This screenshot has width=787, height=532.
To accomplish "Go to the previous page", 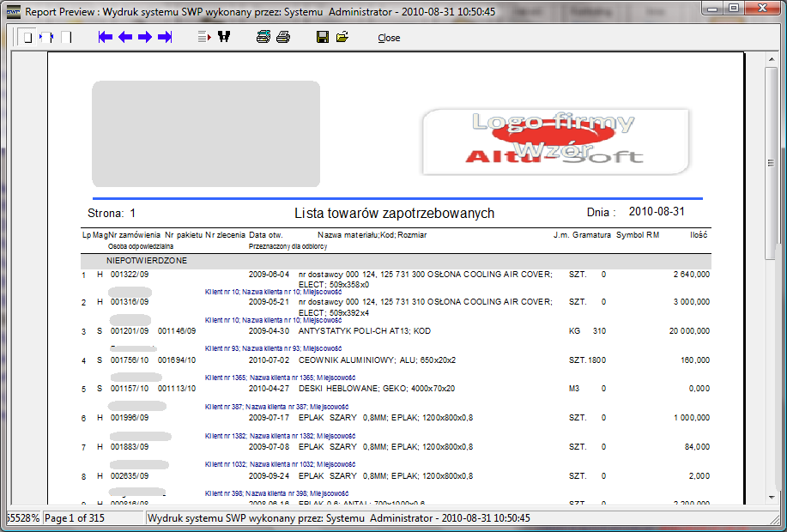I will pyautogui.click(x=125, y=38).
